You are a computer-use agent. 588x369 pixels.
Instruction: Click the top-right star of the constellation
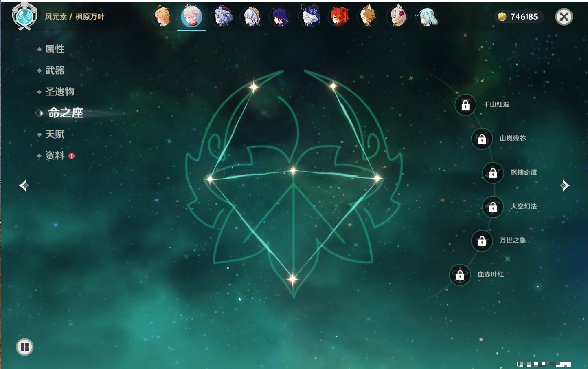(x=333, y=86)
